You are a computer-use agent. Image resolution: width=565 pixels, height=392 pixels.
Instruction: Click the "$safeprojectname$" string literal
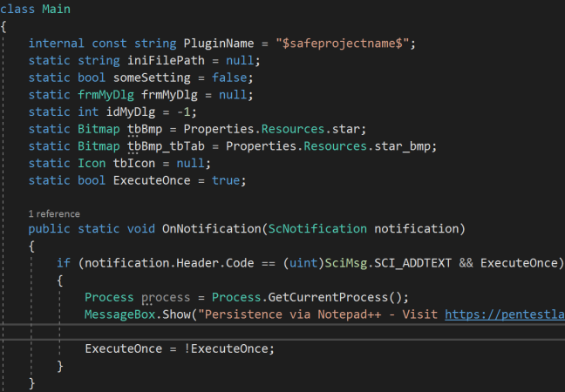point(343,44)
